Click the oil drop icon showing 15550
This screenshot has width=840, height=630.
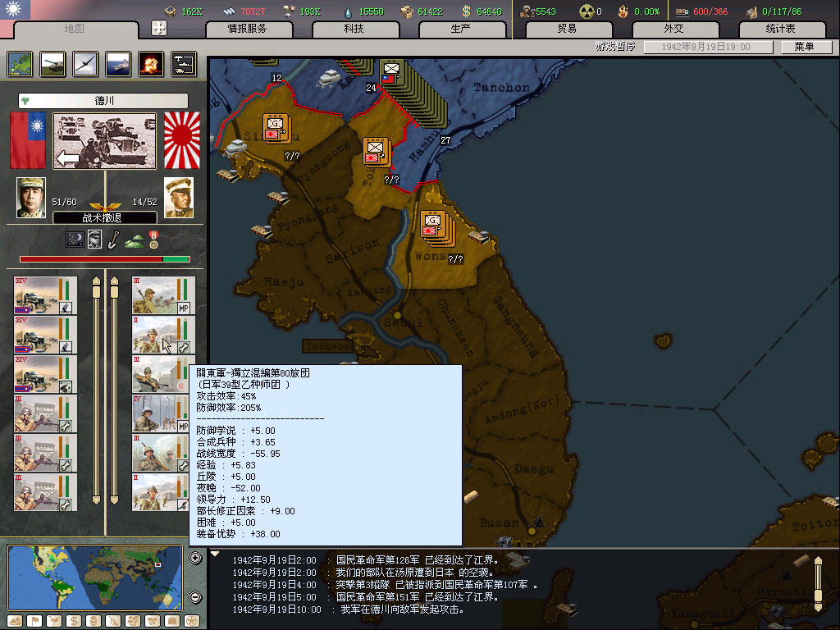(348, 11)
